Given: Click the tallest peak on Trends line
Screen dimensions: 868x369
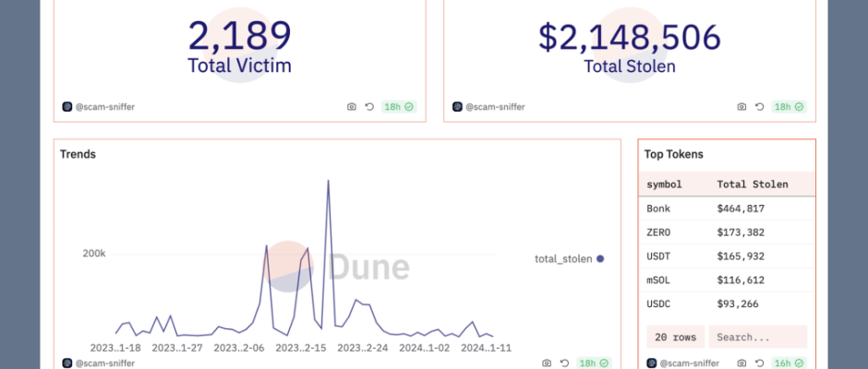Looking at the screenshot, I should click(x=328, y=182).
